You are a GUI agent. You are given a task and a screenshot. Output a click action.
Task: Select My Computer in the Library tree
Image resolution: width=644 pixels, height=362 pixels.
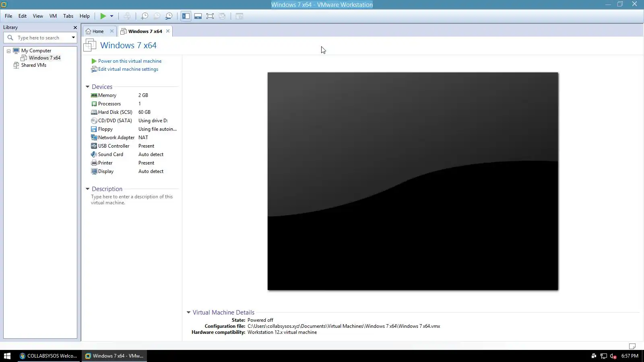click(36, 51)
